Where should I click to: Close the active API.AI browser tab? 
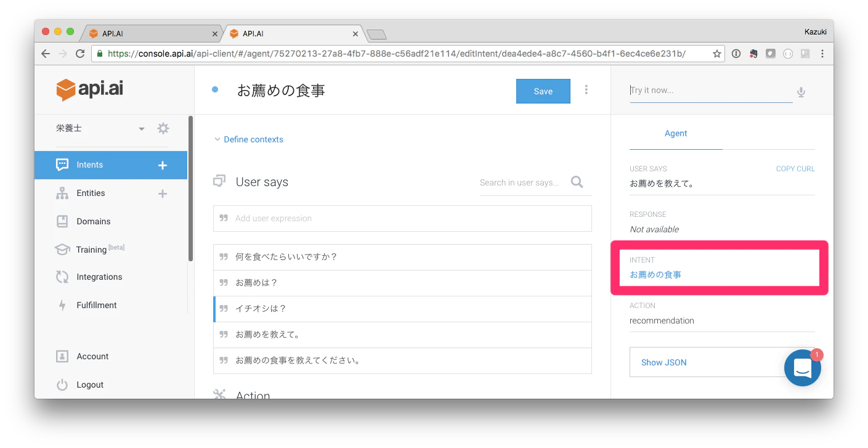pos(355,34)
